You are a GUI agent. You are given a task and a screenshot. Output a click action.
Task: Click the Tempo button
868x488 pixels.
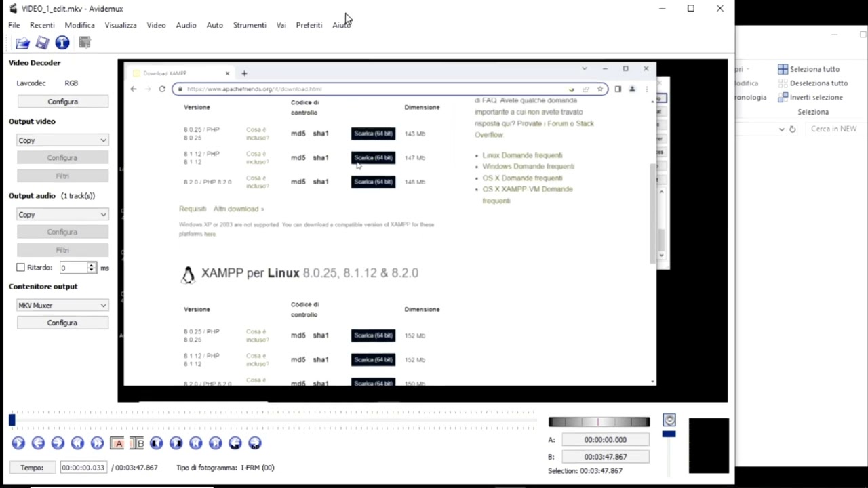pyautogui.click(x=32, y=468)
